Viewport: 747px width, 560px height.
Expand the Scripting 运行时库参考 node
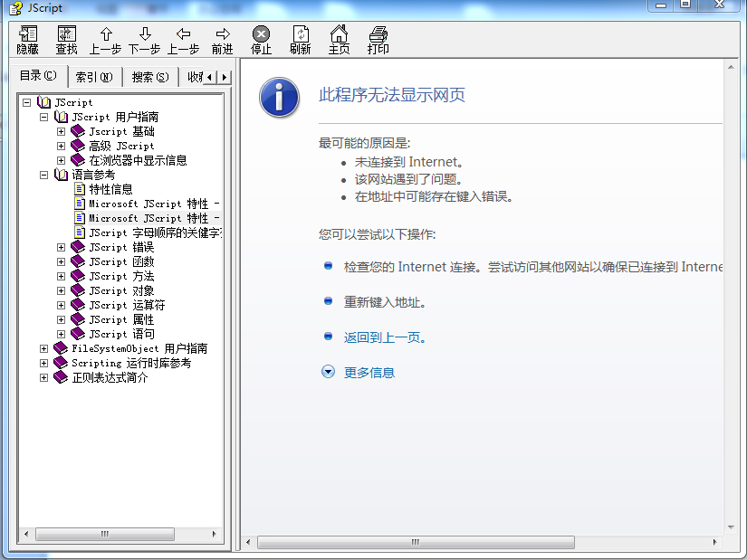[43, 363]
